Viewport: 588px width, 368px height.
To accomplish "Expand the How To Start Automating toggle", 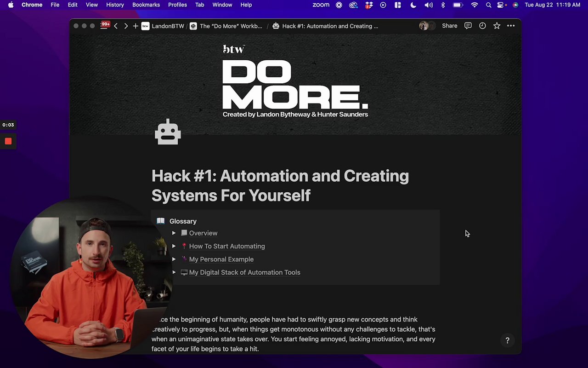I will click(x=174, y=246).
